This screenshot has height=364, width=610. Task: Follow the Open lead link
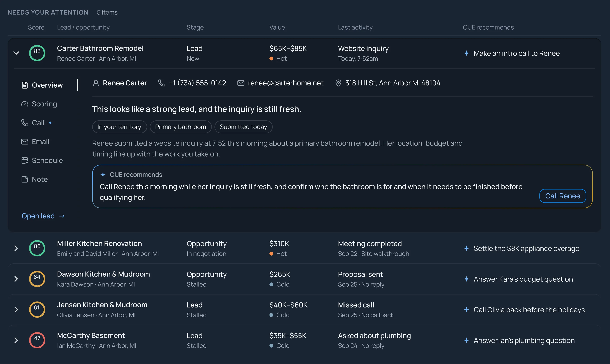43,216
